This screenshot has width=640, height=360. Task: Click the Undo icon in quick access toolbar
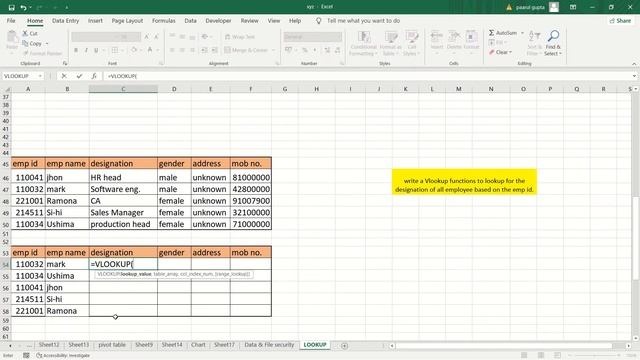point(24,7)
